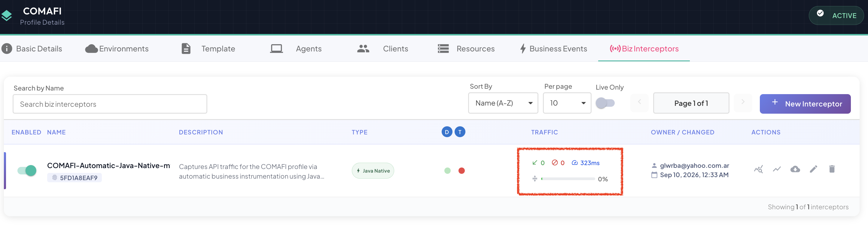Switch to the Environments tab
868x252 pixels.
click(117, 49)
